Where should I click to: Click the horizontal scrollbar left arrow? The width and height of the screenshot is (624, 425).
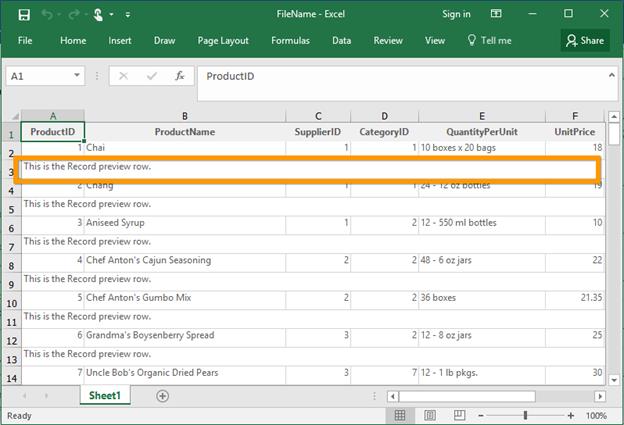[393, 396]
